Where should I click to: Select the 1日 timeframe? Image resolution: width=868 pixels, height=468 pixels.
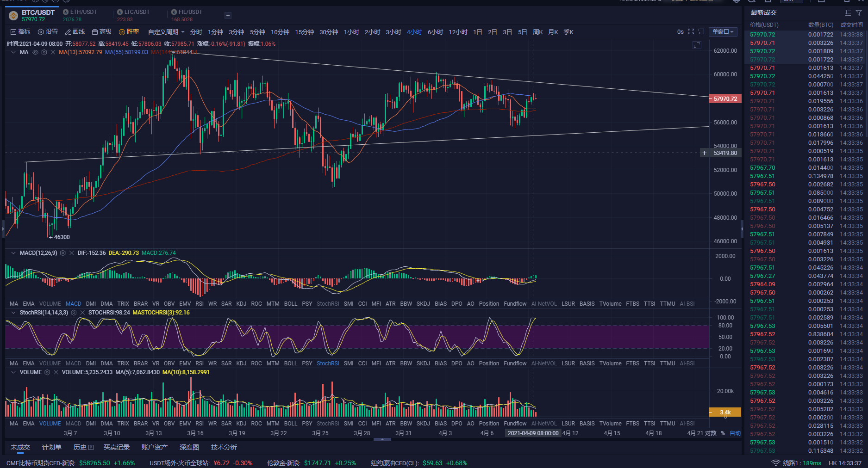point(478,32)
